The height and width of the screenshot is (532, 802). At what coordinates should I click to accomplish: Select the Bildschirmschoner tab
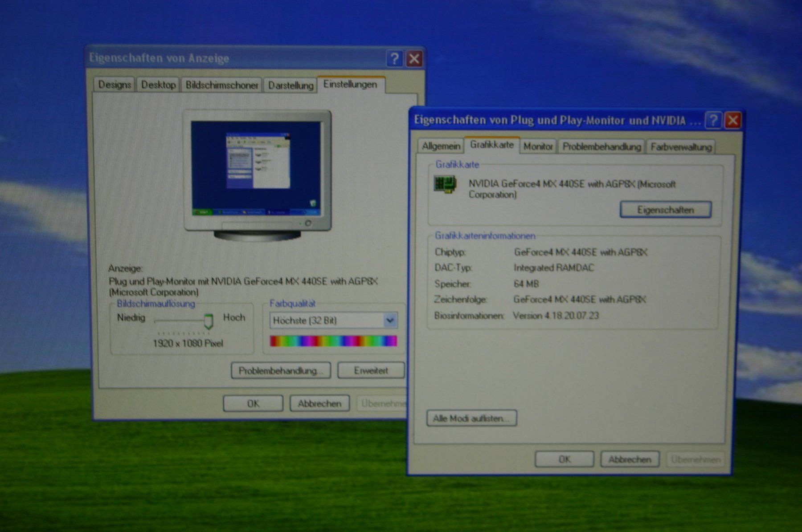(x=222, y=85)
